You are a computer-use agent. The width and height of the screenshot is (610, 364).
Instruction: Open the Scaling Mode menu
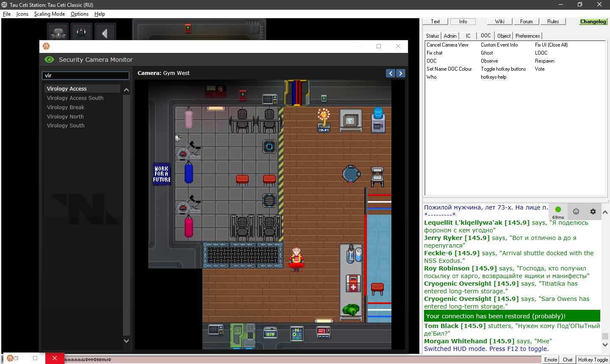click(50, 14)
